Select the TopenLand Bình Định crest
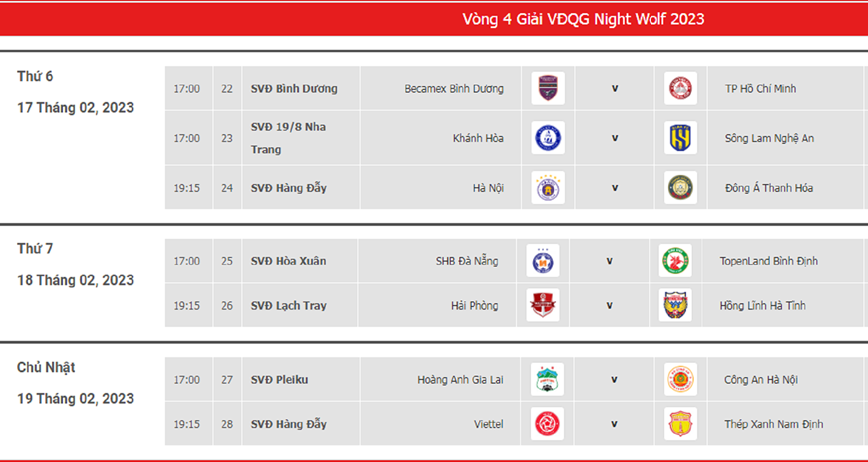The height and width of the screenshot is (462, 868). pos(675,260)
